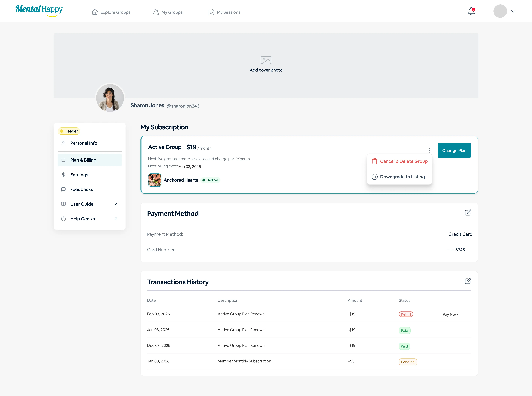This screenshot has width=532, height=396.
Task: Choose Cancel & Delete Group option
Action: [x=399, y=161]
